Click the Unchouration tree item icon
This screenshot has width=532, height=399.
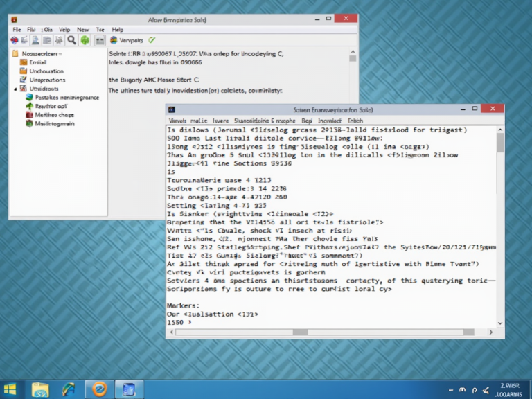(24, 71)
